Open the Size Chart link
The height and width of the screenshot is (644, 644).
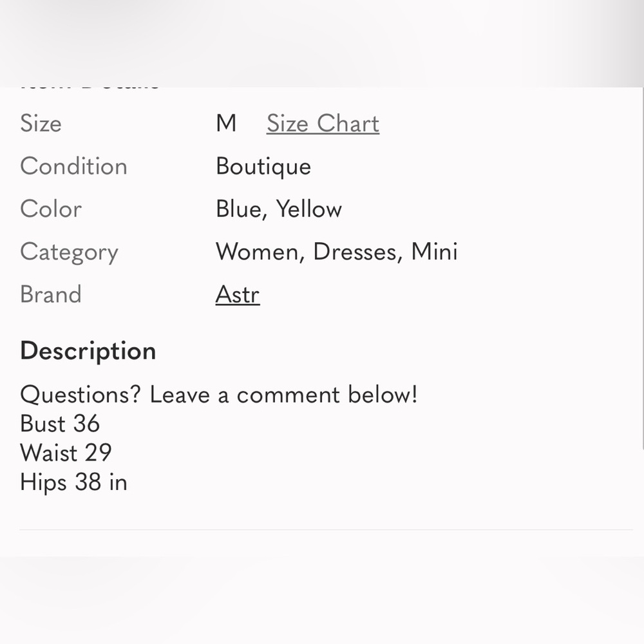tap(323, 123)
